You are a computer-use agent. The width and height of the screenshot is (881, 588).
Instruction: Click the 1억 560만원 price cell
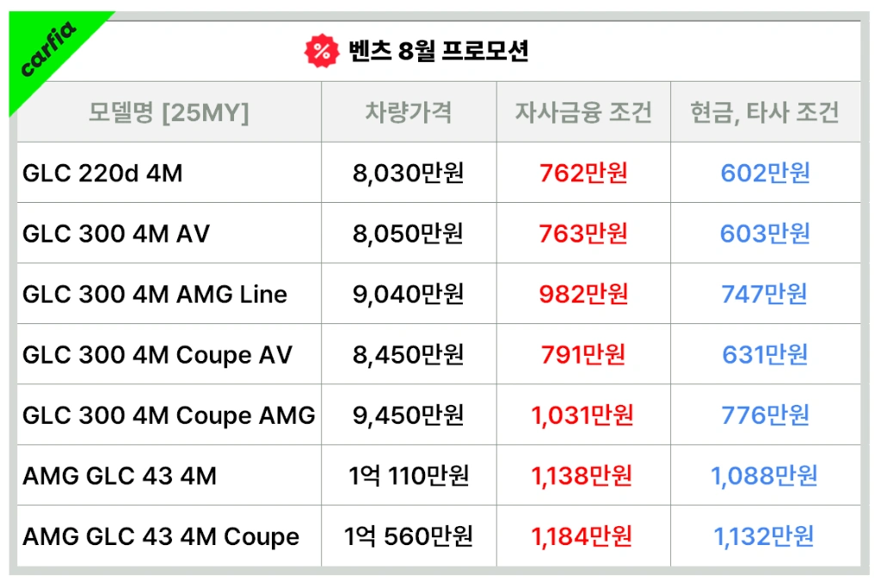click(x=409, y=536)
